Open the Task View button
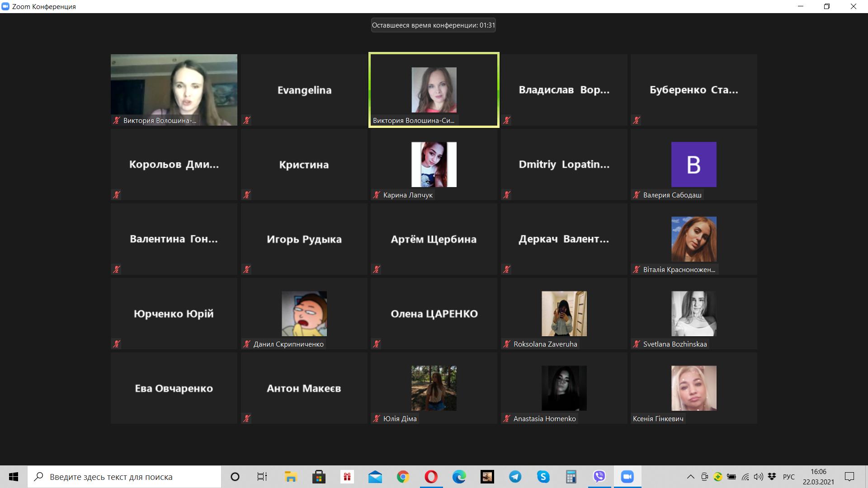The image size is (868, 488). [262, 477]
